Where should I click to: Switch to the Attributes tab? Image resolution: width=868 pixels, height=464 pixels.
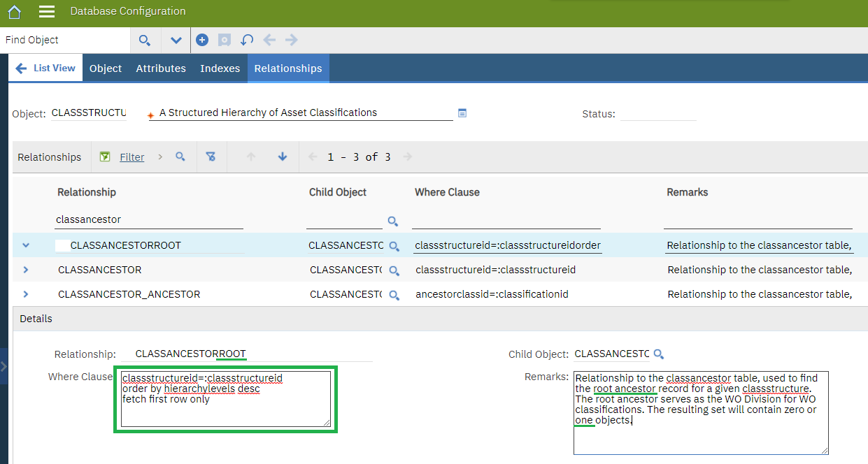point(160,68)
